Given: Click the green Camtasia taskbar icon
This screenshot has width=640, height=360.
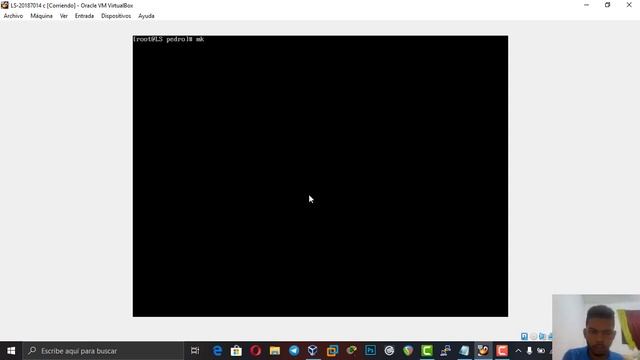Looking at the screenshot, I should (427, 351).
